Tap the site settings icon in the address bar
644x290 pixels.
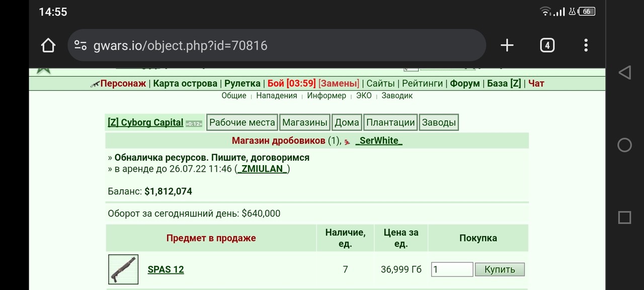80,45
